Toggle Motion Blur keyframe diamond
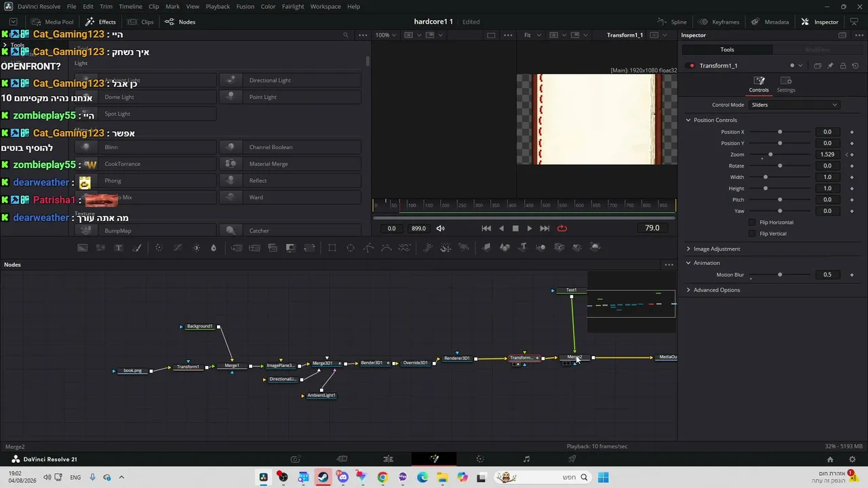Viewport: 868px width, 488px height. [852, 274]
